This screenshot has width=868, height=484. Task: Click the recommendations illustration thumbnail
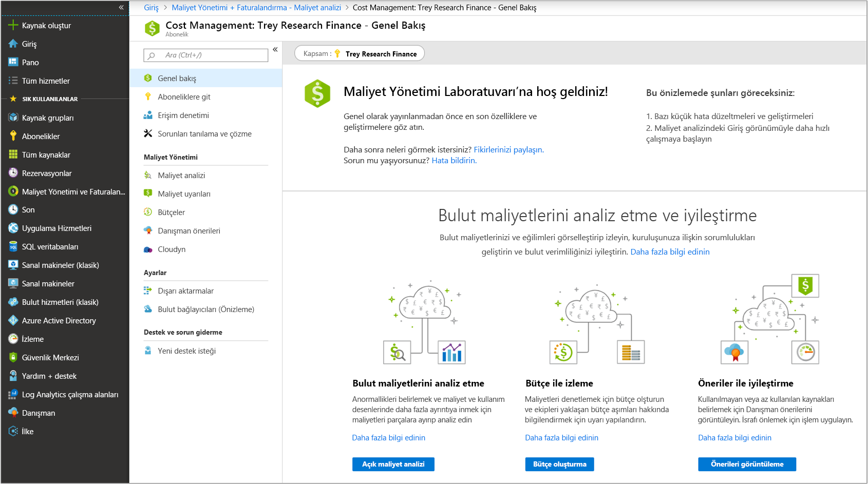(x=770, y=319)
